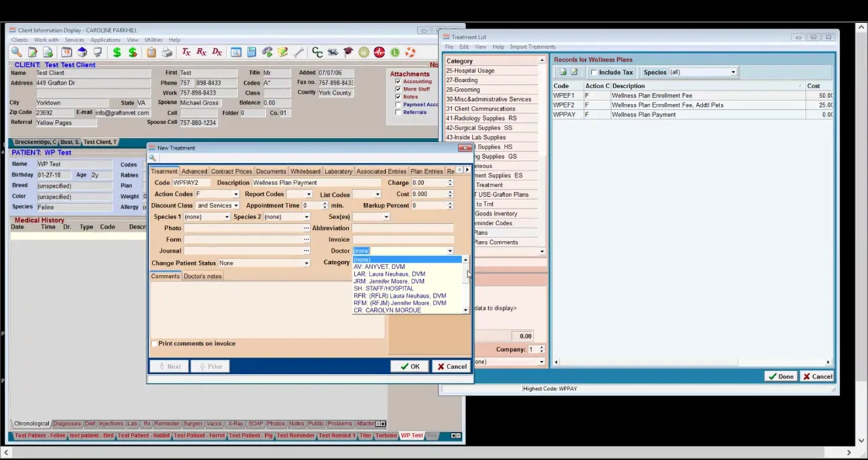Click the graduation cap icon

pyautogui.click(x=348, y=52)
